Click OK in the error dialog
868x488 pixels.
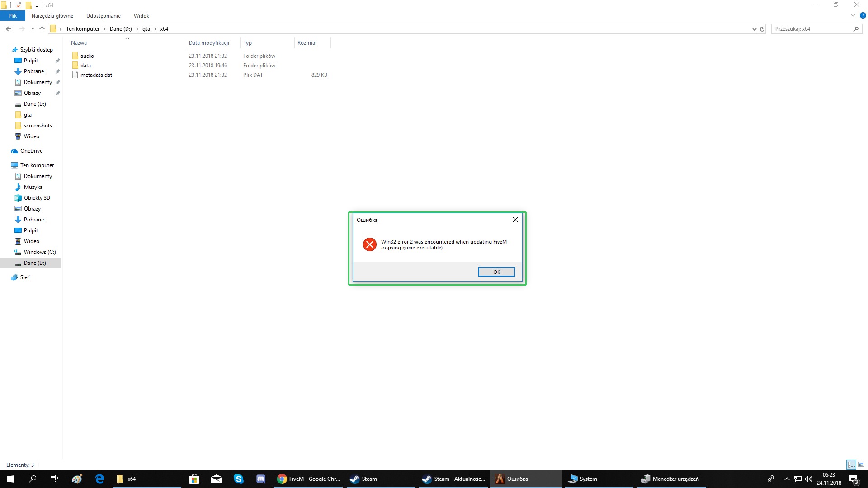496,272
